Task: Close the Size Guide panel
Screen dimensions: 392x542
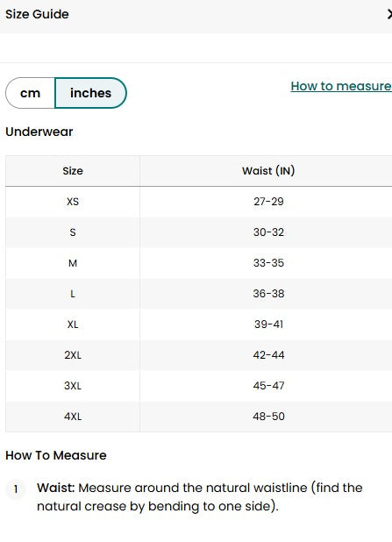Action: point(389,14)
